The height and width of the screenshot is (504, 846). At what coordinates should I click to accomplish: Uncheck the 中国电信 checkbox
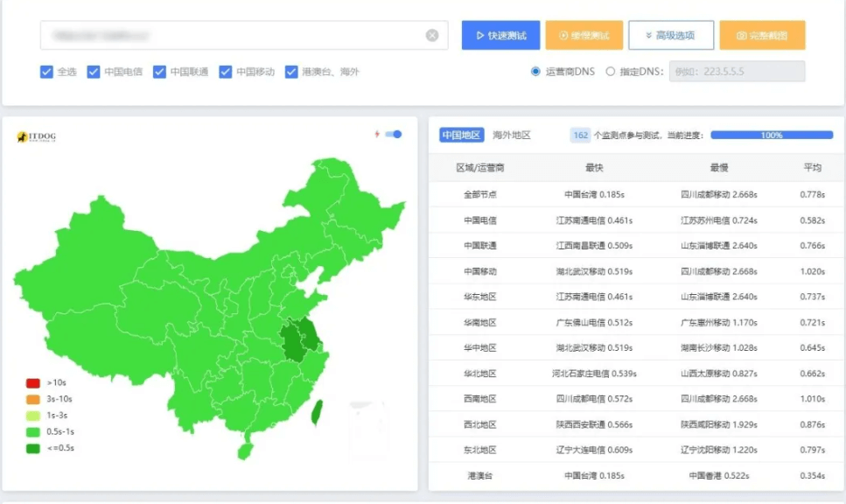tap(92, 72)
